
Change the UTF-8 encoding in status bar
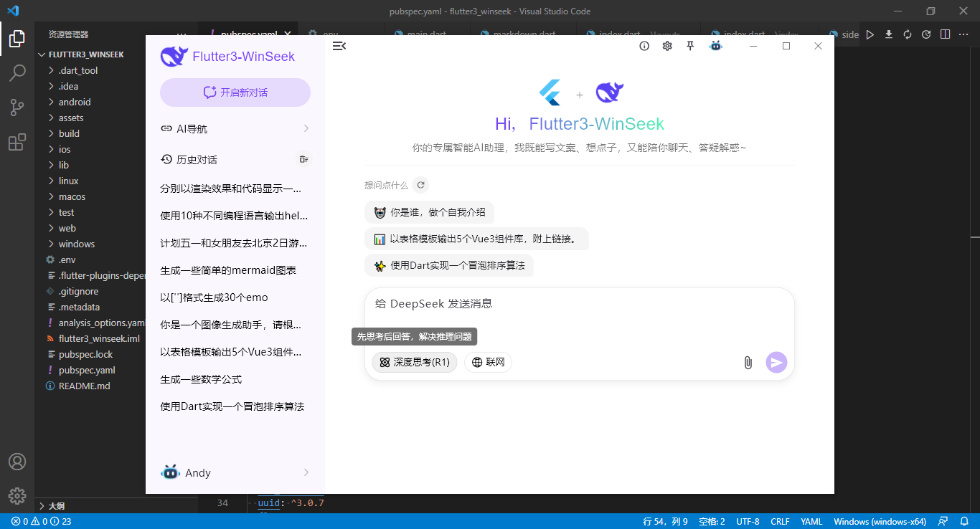point(748,521)
